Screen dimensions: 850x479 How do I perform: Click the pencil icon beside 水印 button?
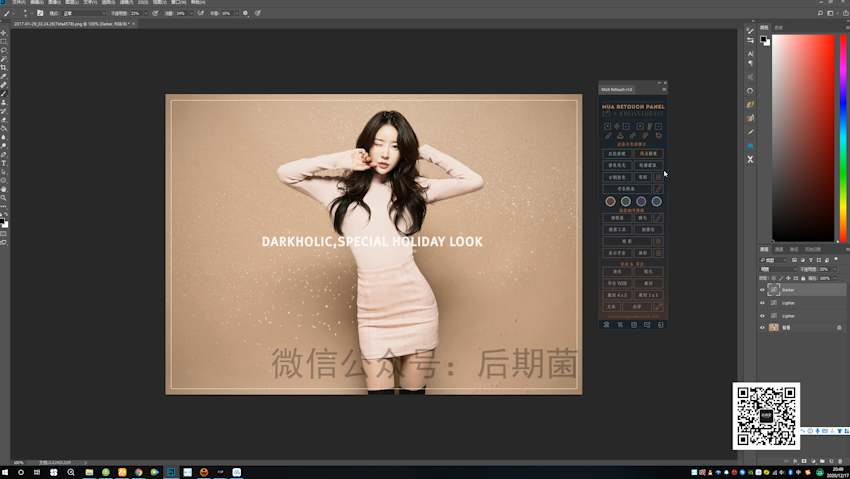659,307
